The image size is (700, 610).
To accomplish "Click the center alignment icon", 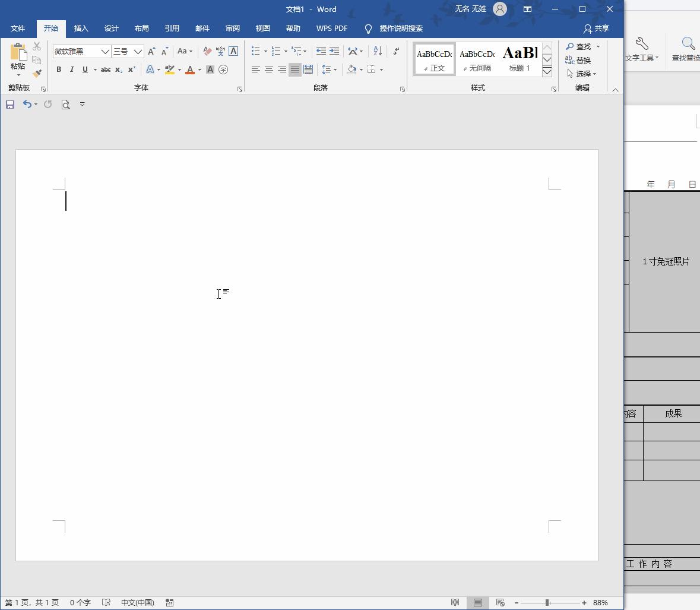I will tap(269, 69).
